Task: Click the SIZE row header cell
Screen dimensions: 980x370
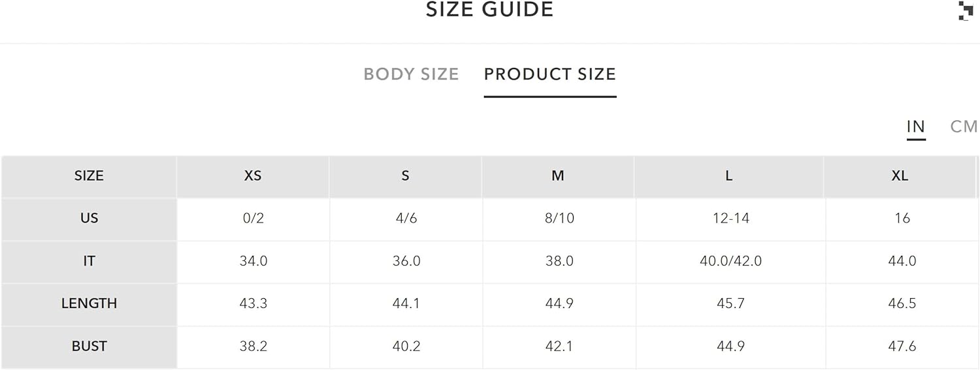Action: click(x=89, y=176)
